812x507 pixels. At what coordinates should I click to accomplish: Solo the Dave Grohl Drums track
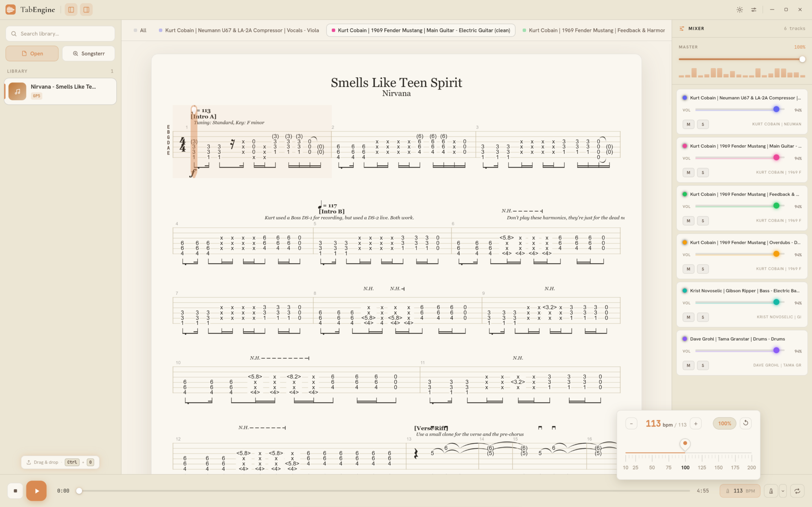tap(703, 365)
